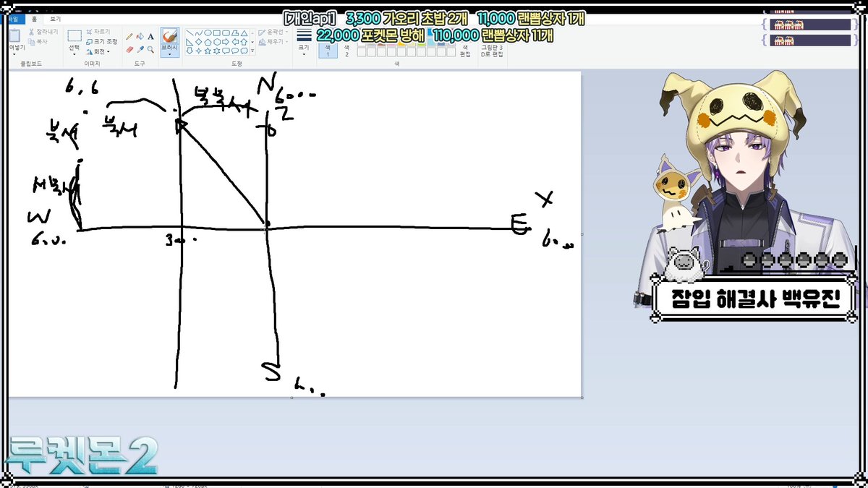
Task: Click the Copy (복사) command
Action: 39,42
